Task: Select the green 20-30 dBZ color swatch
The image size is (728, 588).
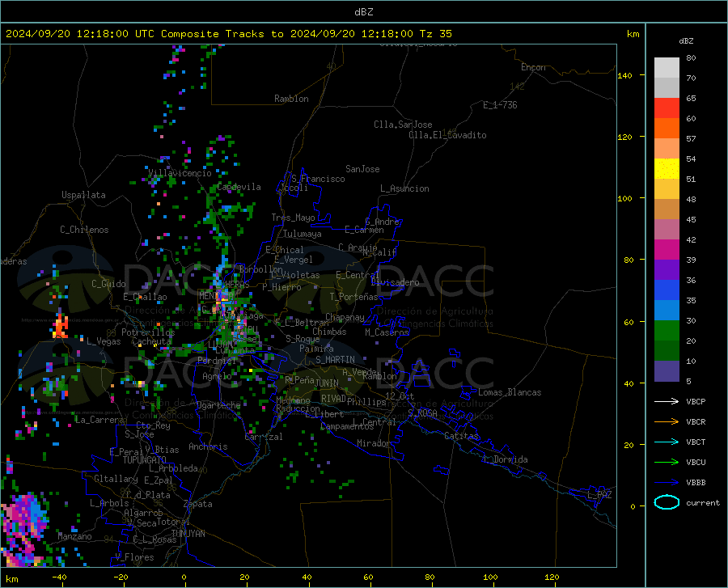Action: [667, 331]
